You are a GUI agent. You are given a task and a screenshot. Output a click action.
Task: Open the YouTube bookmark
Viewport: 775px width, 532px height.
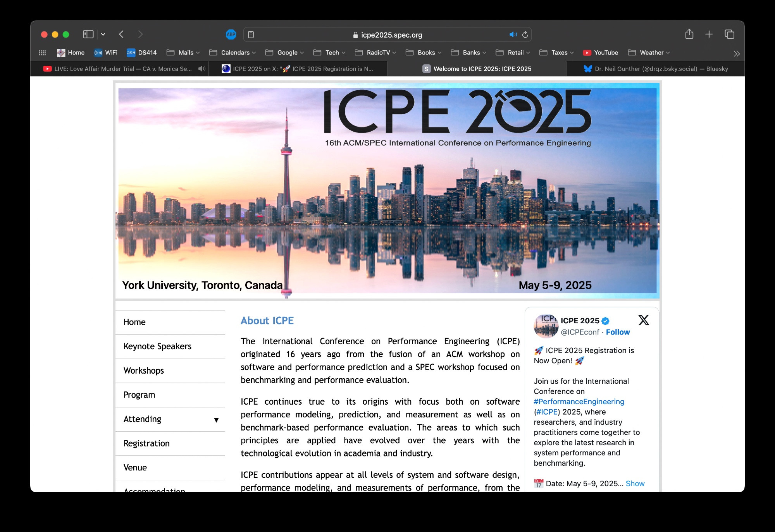601,53
